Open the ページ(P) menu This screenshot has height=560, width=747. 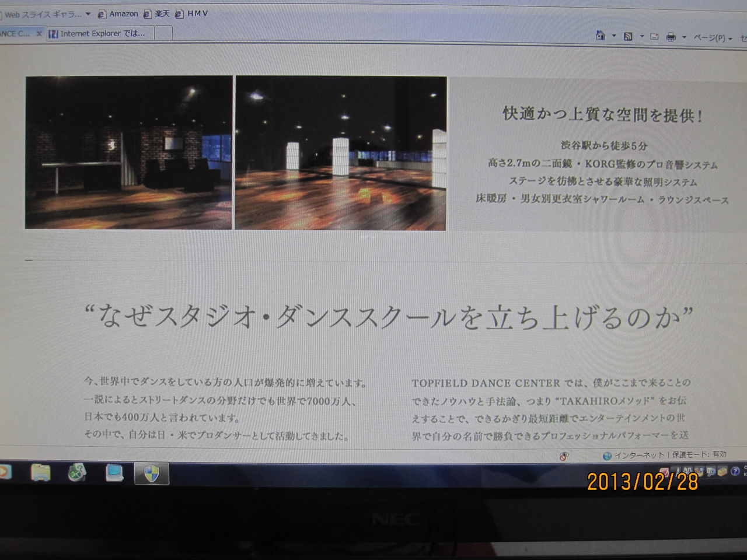[712, 38]
